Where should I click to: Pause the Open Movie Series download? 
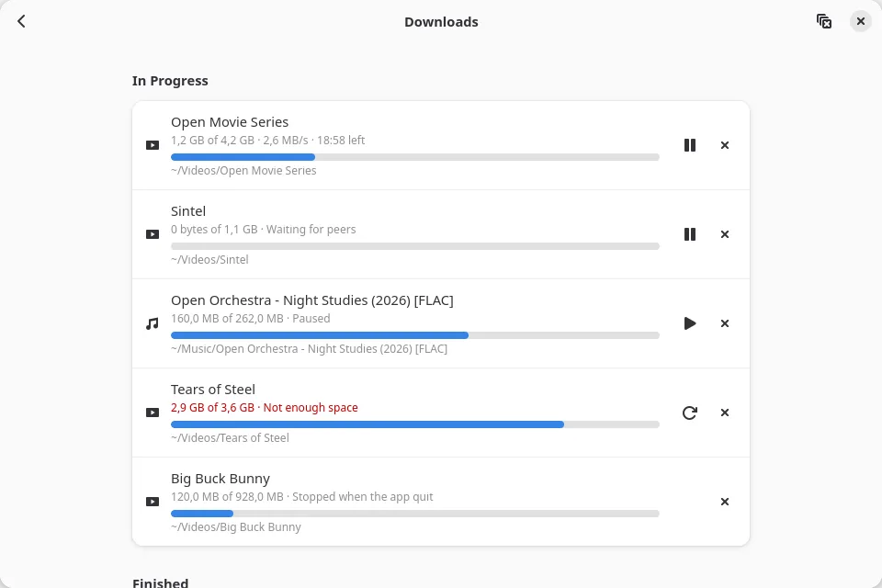click(x=690, y=145)
